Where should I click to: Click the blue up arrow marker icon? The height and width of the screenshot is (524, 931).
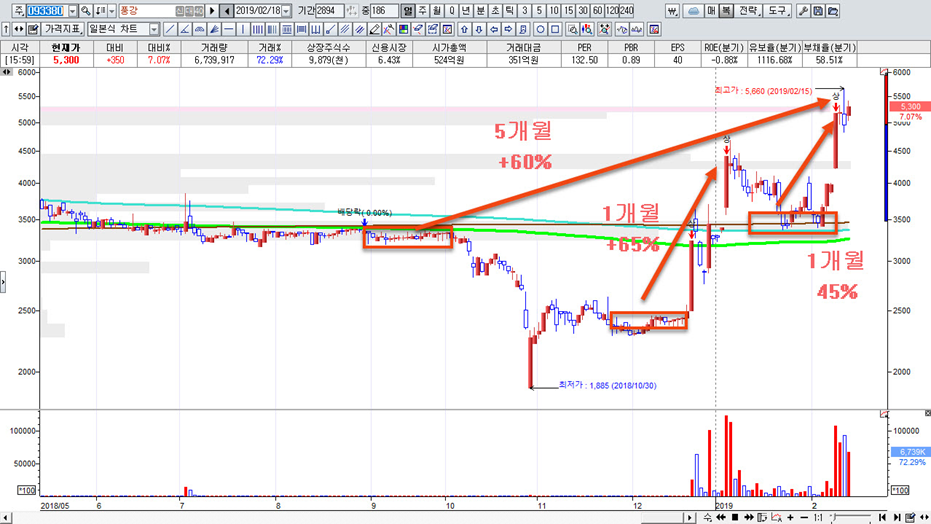pos(464,28)
